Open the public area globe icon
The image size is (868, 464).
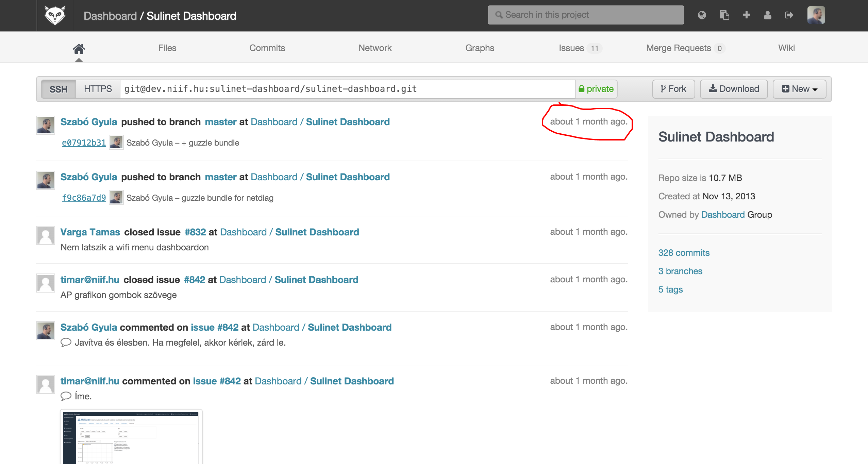702,15
